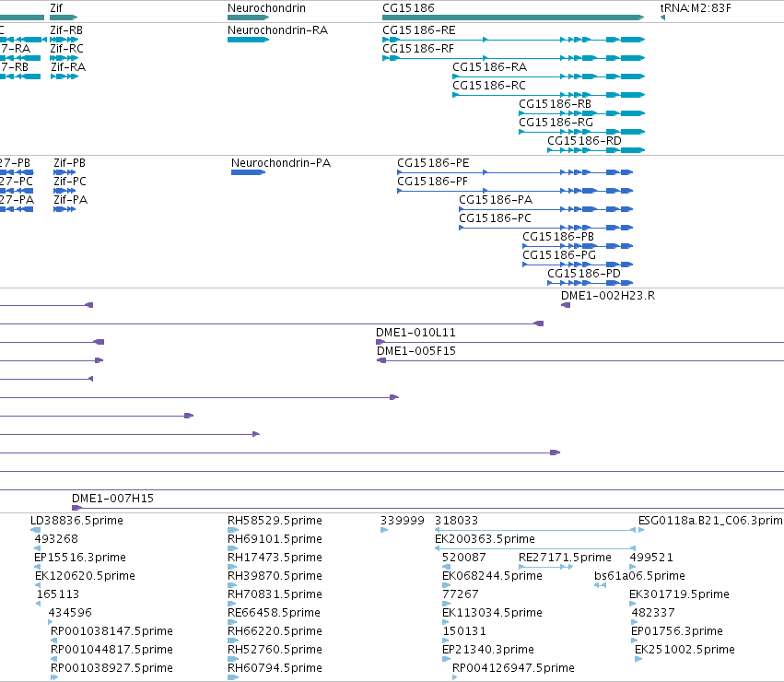Click EST RP001044817.5prime
This screenshot has height=682, width=784.
click(111, 650)
